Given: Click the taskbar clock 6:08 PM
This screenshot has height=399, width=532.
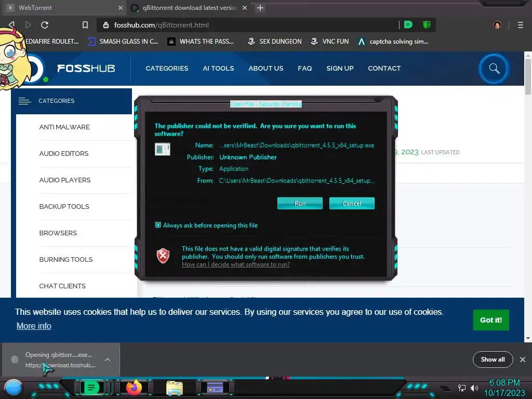Looking at the screenshot, I should 504,382.
